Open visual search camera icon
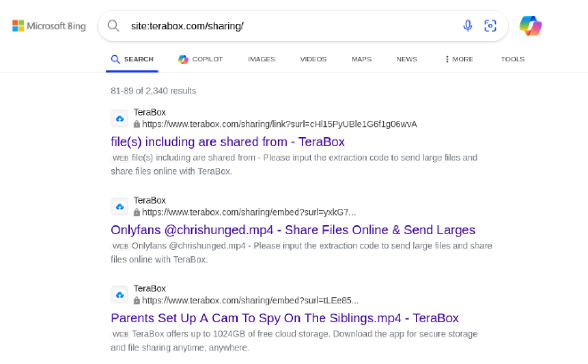 tap(490, 26)
